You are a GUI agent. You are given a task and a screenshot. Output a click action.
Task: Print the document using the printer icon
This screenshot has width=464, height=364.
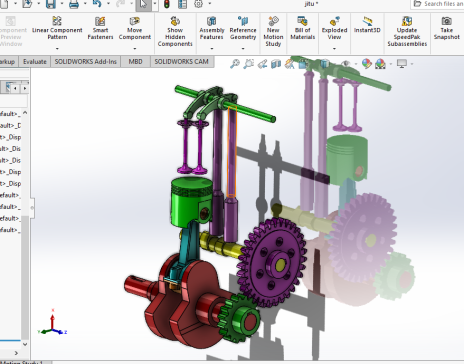point(74,4)
